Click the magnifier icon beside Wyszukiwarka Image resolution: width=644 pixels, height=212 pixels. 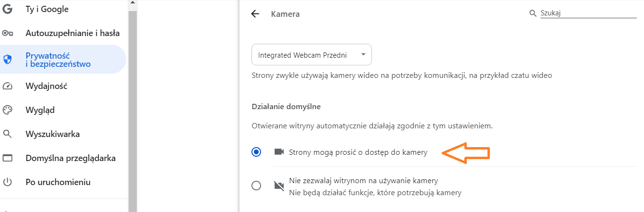[x=7, y=134]
